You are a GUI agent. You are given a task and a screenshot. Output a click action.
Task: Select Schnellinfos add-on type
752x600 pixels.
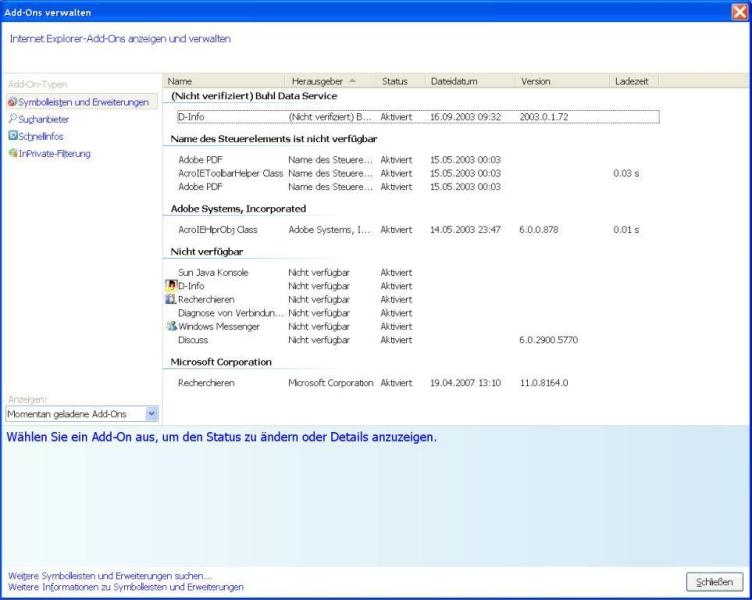[x=41, y=136]
